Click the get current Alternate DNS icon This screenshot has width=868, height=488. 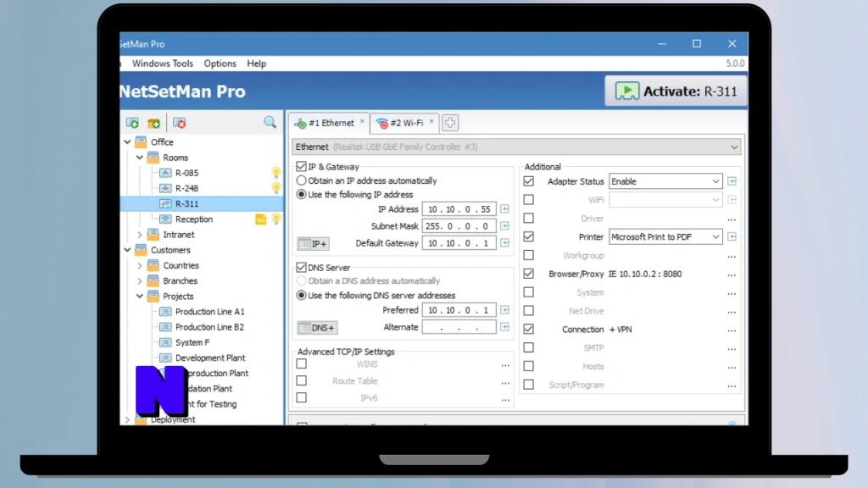(505, 327)
